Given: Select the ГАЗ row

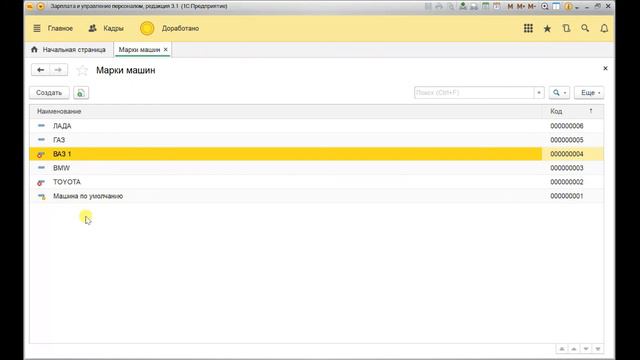Looking at the screenshot, I should click(316, 140).
